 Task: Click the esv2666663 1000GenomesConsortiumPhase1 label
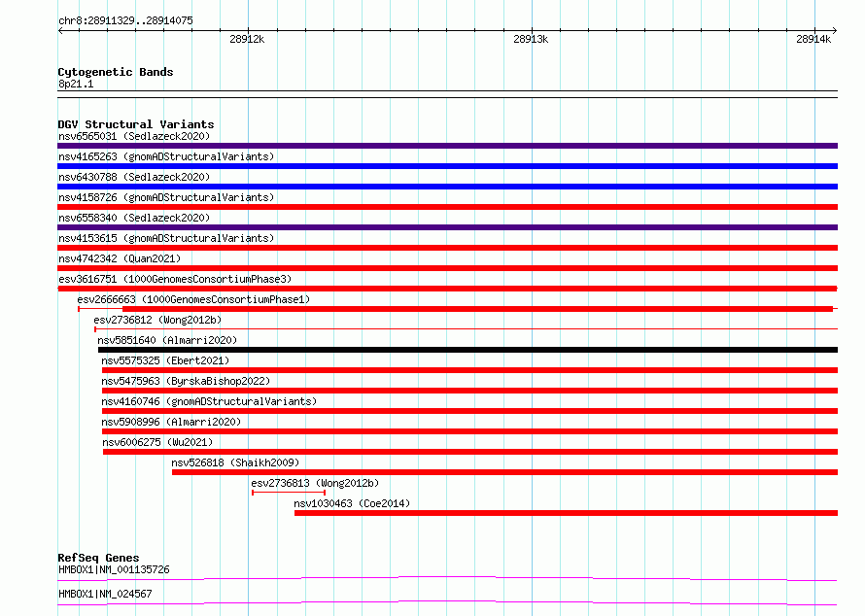tap(193, 299)
